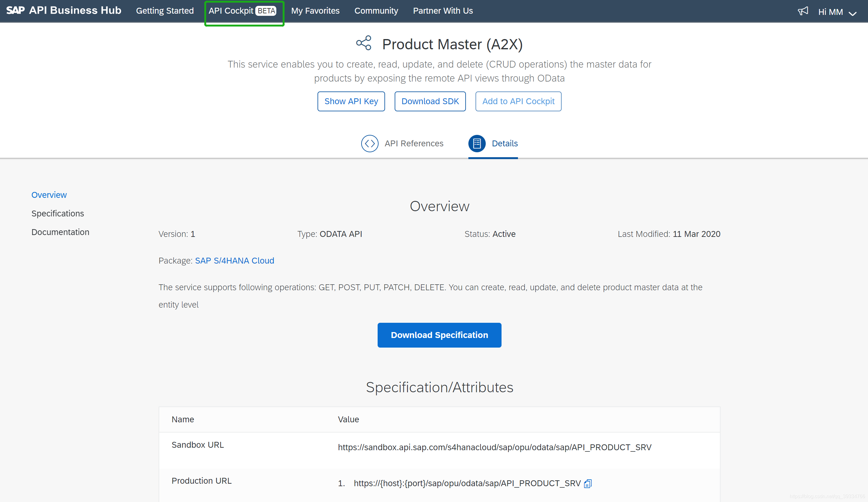Click the announcements megaphone icon
Viewport: 868px width, 502px height.
point(802,11)
